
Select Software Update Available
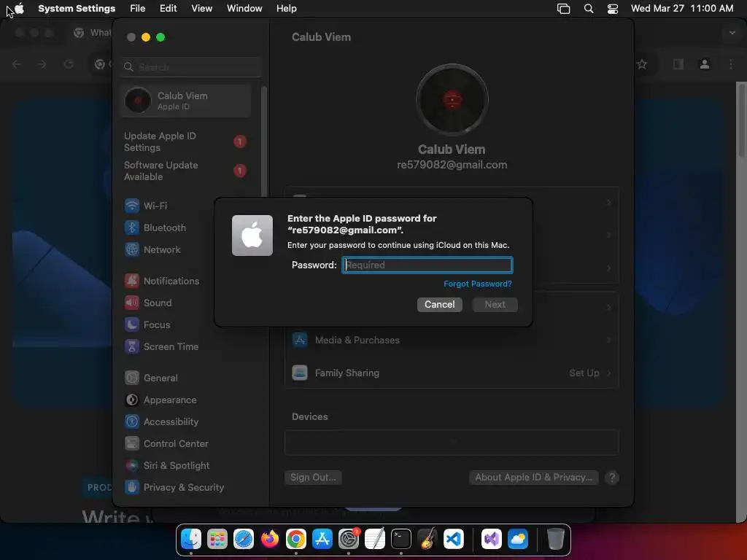pos(185,171)
